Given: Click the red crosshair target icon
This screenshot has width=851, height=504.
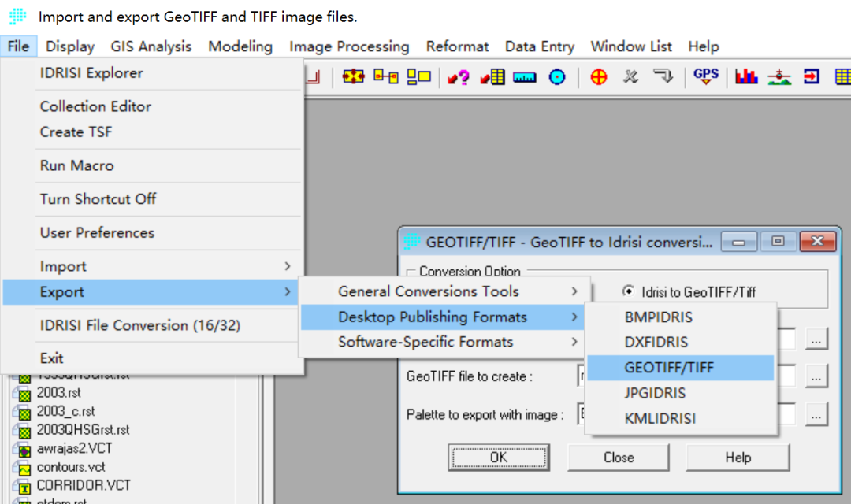Looking at the screenshot, I should (598, 77).
